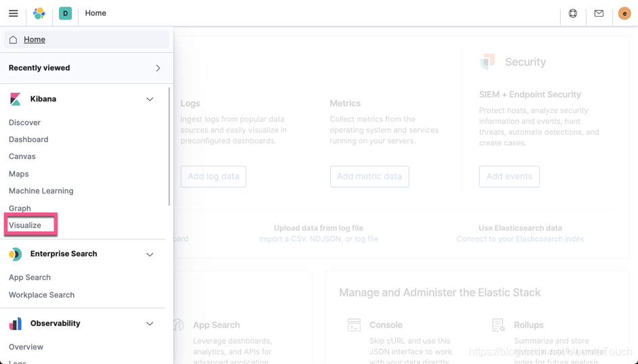The height and width of the screenshot is (364, 638).
Task: Click Add metric data button
Action: click(369, 177)
